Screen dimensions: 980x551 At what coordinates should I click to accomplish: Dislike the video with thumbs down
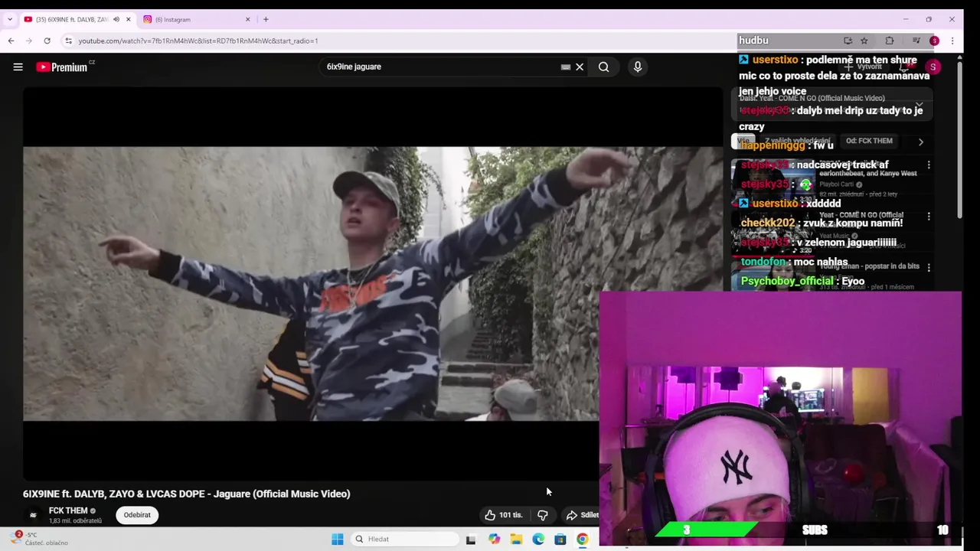click(542, 515)
